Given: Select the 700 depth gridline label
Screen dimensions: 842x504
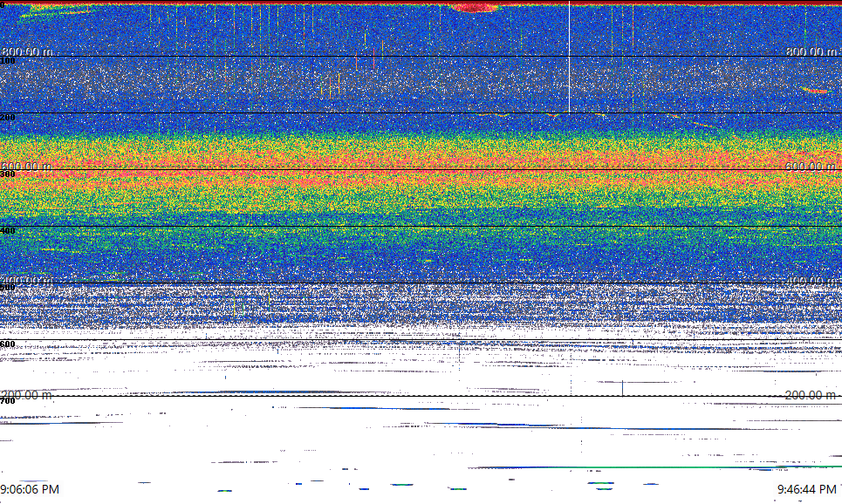Looking at the screenshot, I should (8, 401).
